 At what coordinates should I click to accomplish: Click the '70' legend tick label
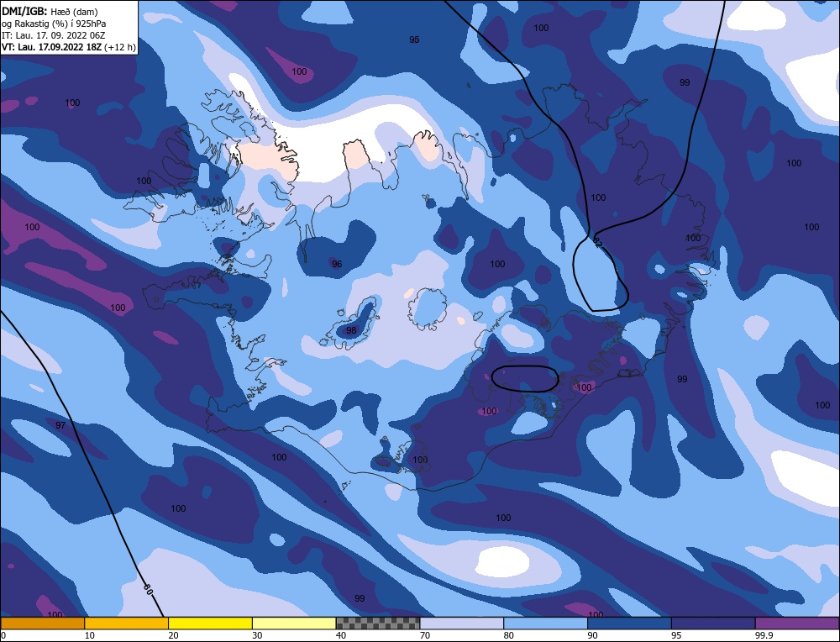(x=425, y=635)
